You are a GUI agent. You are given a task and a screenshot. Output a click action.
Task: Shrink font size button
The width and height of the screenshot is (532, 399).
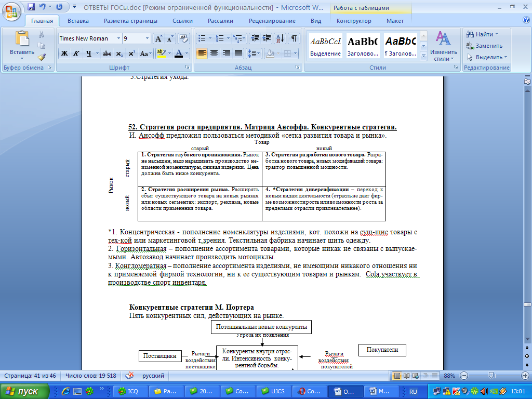point(170,38)
